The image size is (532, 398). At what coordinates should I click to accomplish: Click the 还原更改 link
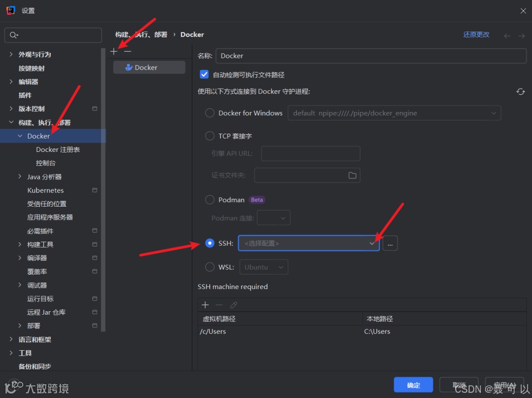476,35
